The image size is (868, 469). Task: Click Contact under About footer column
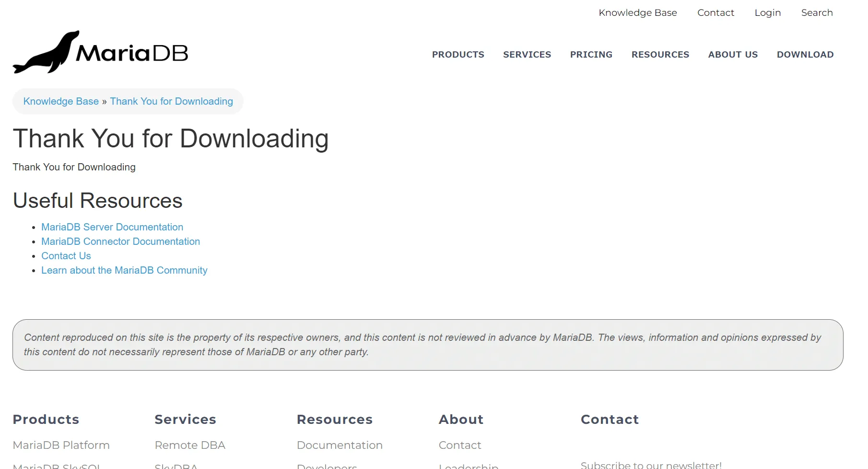(x=460, y=445)
